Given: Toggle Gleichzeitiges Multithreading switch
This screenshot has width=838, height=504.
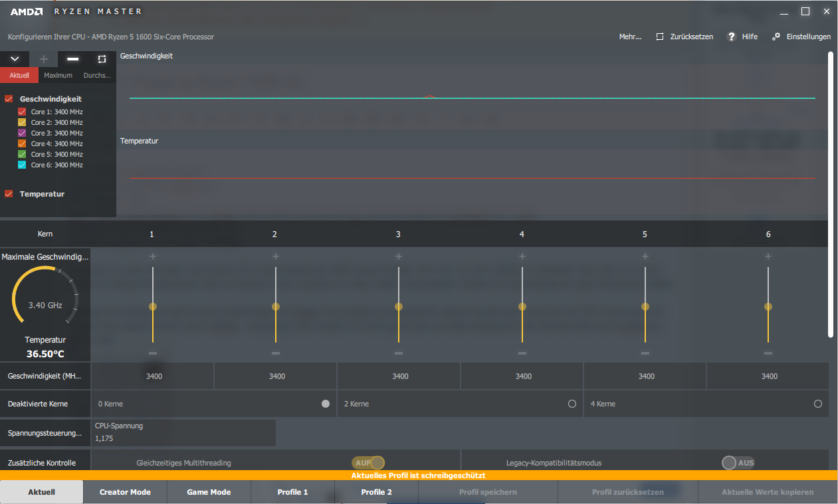Looking at the screenshot, I should click(x=369, y=463).
